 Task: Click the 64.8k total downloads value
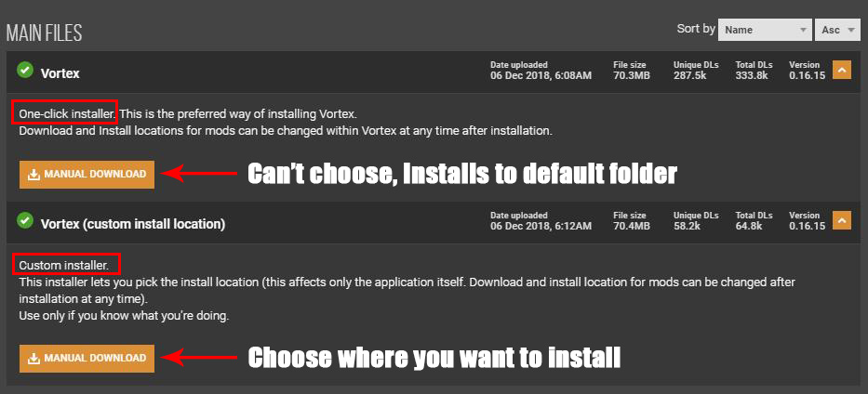[749, 226]
